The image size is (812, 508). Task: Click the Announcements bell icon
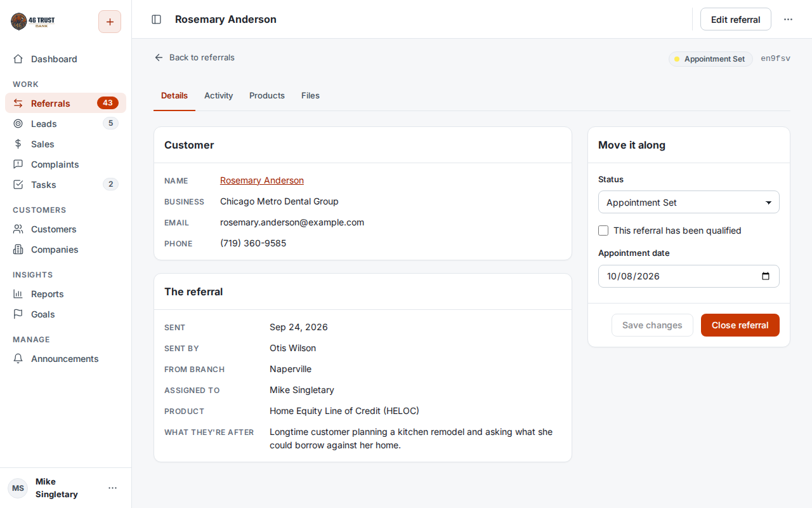point(18,359)
